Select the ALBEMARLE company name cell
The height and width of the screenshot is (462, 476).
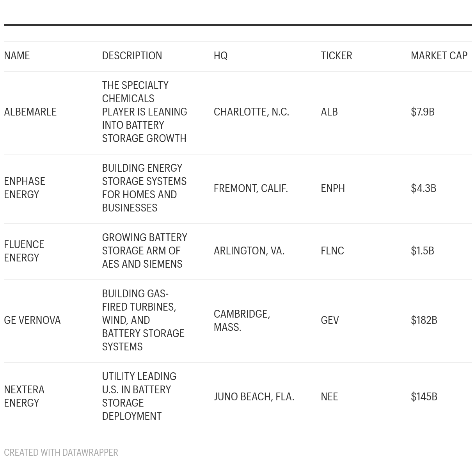coord(30,112)
